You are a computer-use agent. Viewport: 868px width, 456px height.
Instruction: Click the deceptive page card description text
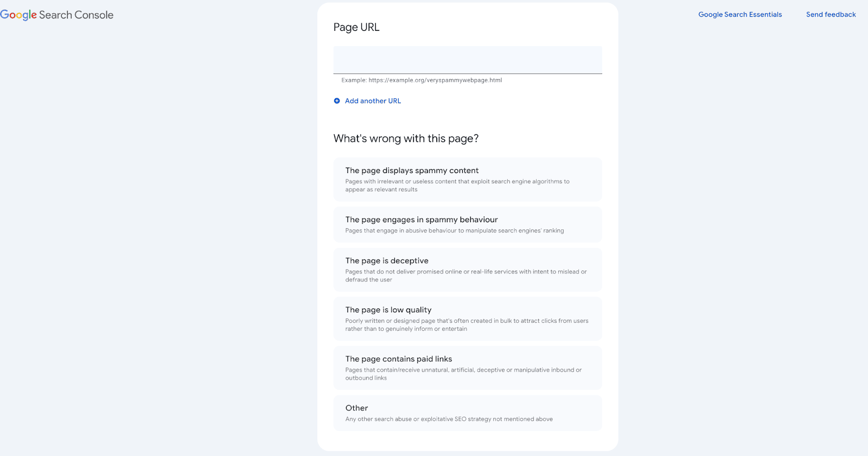pyautogui.click(x=465, y=275)
